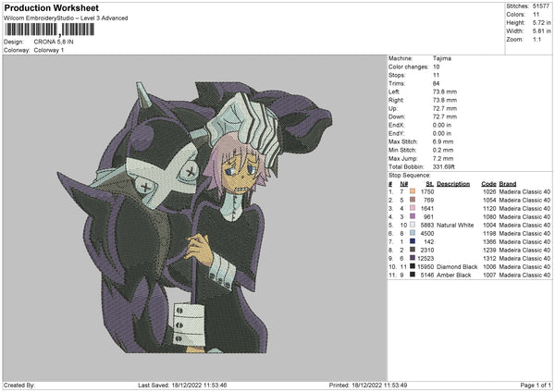
Task: Click the Natural White description text
Action: (455, 225)
